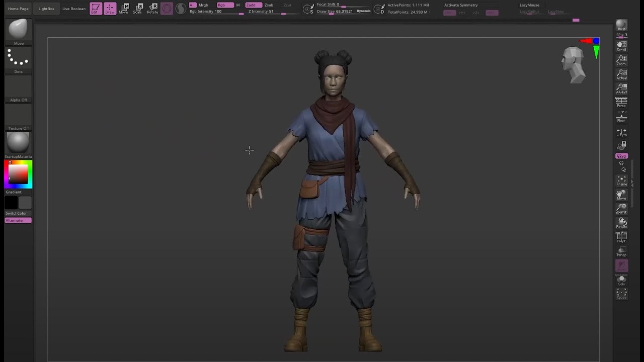Activate the Draw mode button
Screen dimensions: 644x362
[110, 8]
